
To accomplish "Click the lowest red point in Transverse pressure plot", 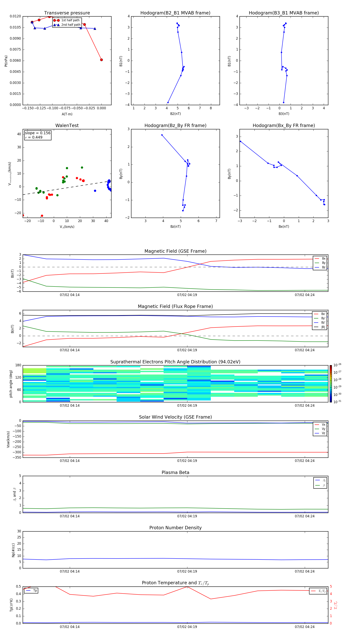I will tap(101, 60).
